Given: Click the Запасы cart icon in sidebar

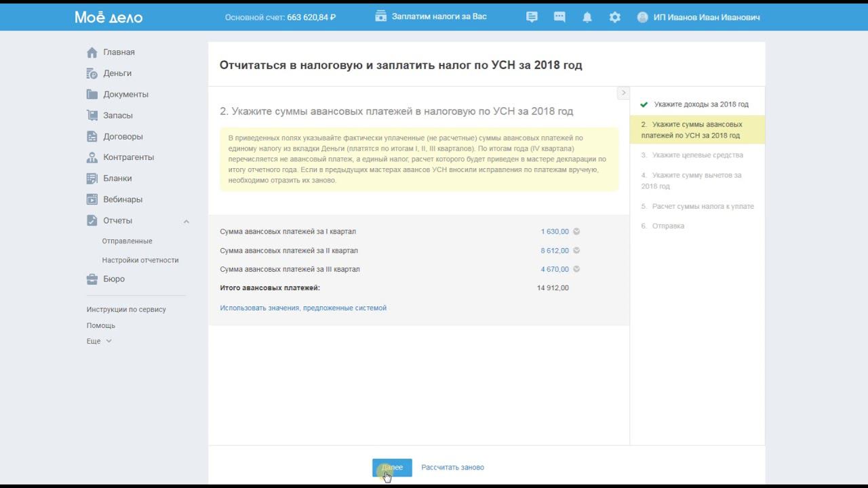Looking at the screenshot, I should coord(92,115).
